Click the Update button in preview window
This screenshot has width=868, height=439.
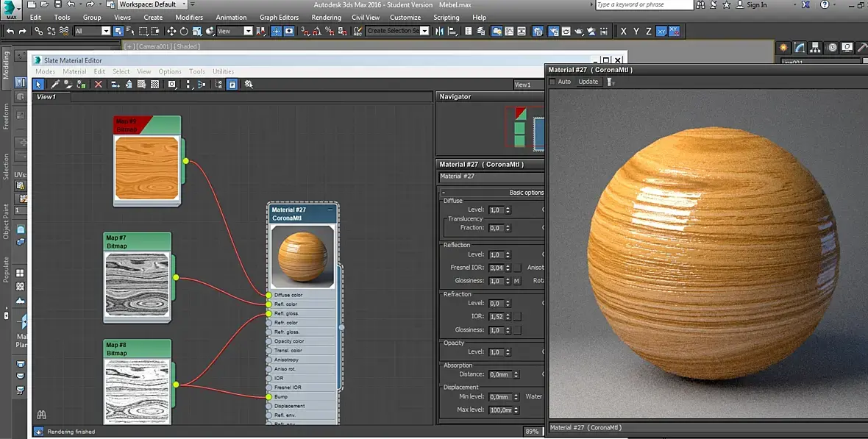pyautogui.click(x=588, y=82)
